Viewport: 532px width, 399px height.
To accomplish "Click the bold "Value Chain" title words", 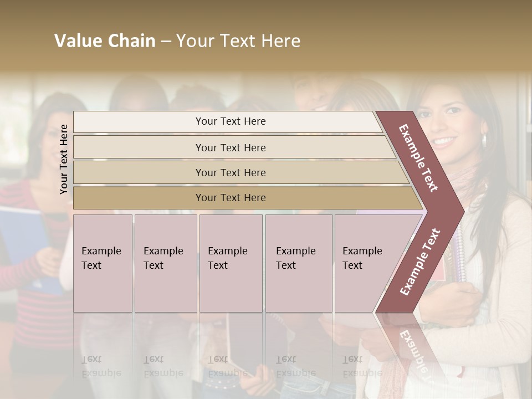I will [105, 41].
